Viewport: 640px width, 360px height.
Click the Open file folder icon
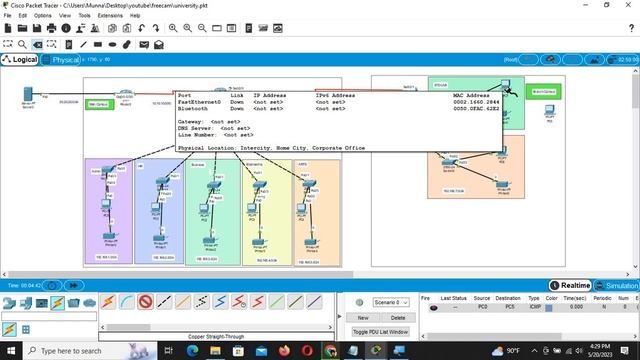coord(22,28)
